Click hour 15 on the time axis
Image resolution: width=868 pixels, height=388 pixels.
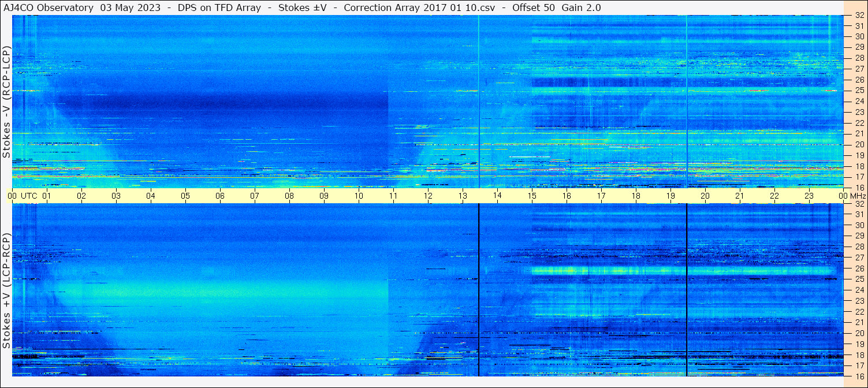532,196
